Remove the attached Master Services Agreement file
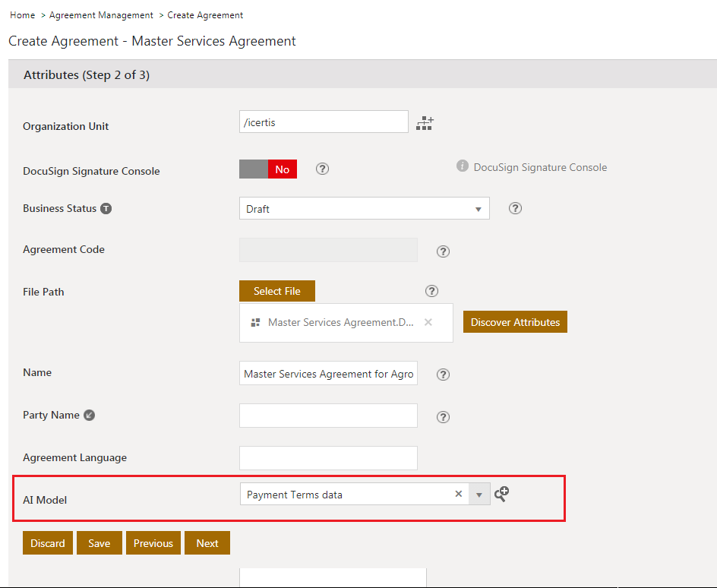This screenshot has height=588, width=717. (x=428, y=322)
